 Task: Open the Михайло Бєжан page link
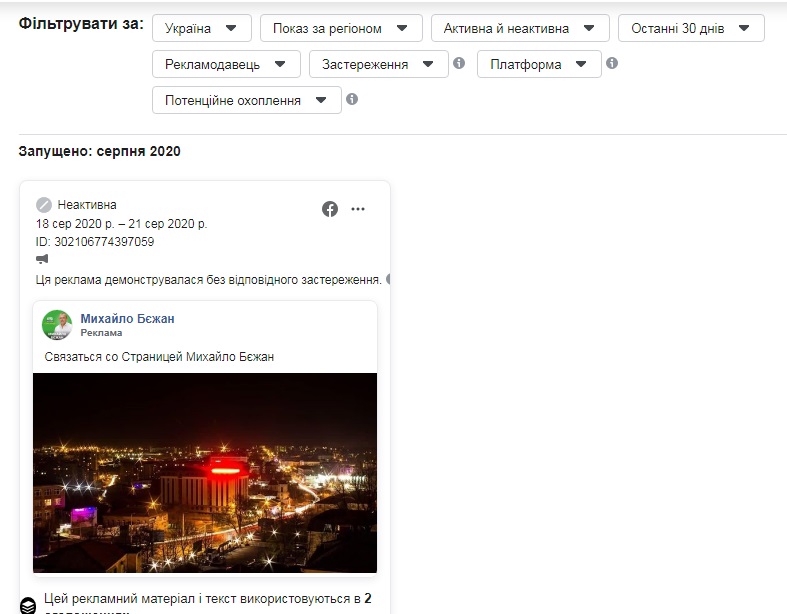click(127, 318)
